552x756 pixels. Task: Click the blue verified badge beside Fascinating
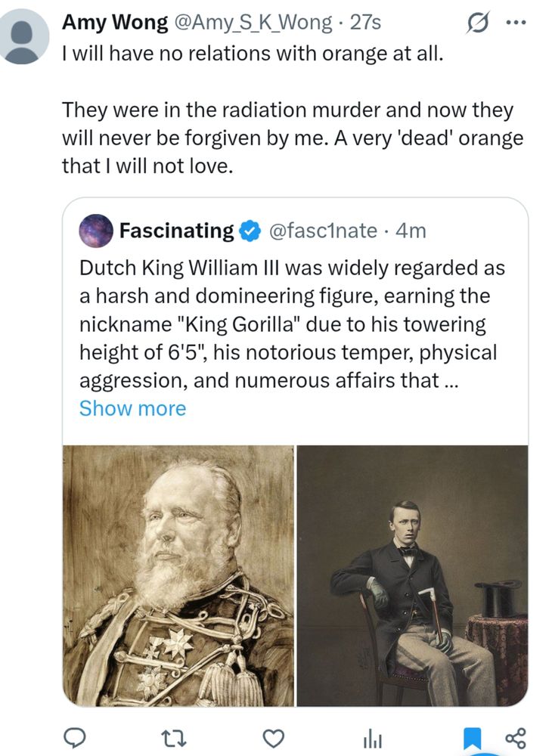[250, 231]
